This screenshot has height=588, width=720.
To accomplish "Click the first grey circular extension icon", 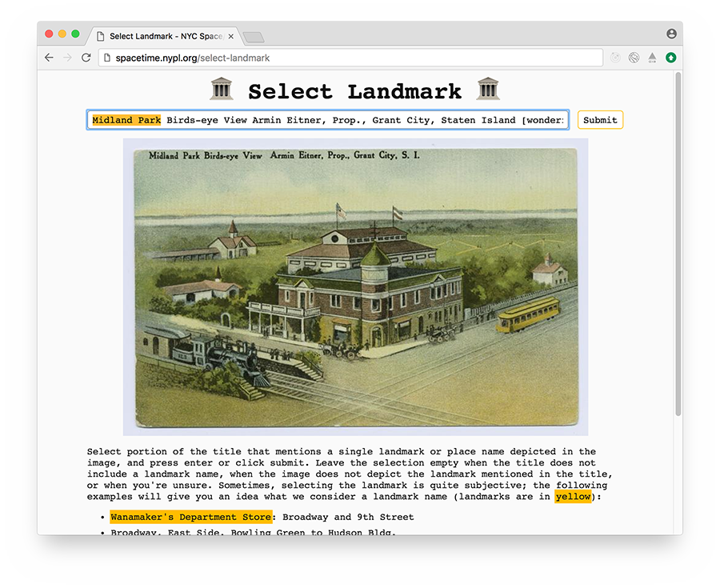I will point(616,58).
